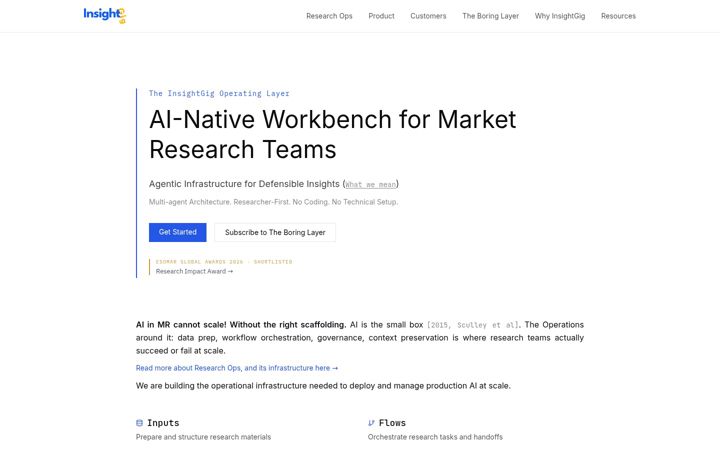Open the 'What we mean' link
This screenshot has width=720, height=450.
[371, 185]
